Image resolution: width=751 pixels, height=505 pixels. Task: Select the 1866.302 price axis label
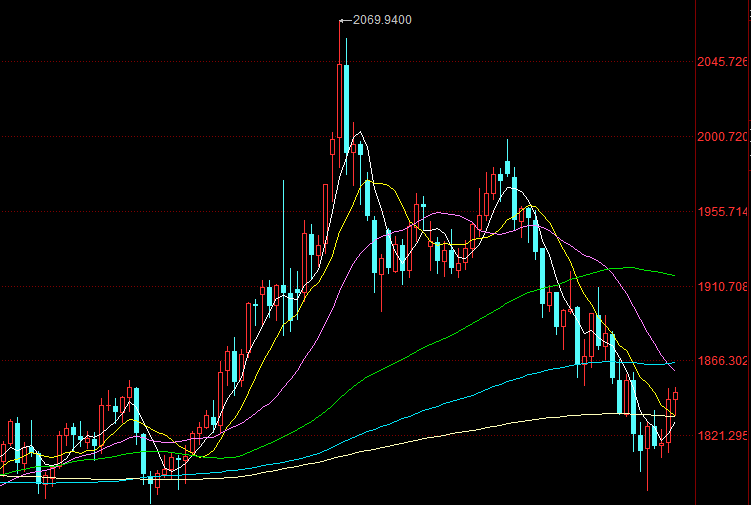pos(722,361)
